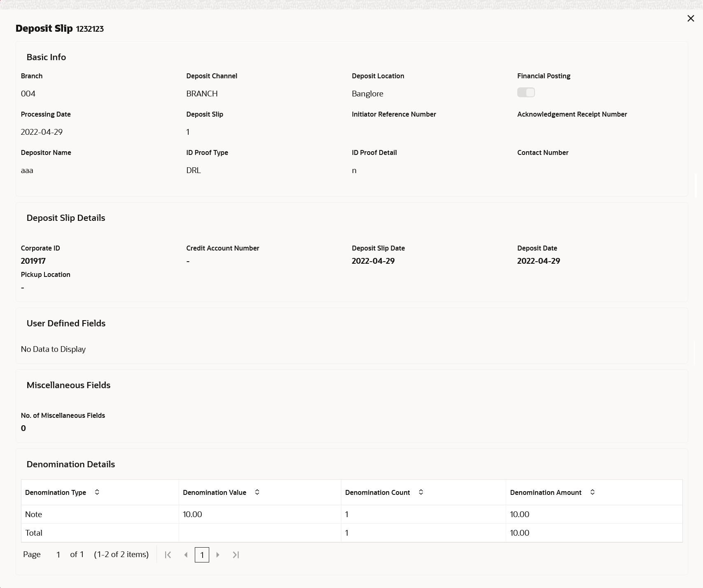
Task: Click the Miscellaneous Fields section heading
Action: click(68, 385)
